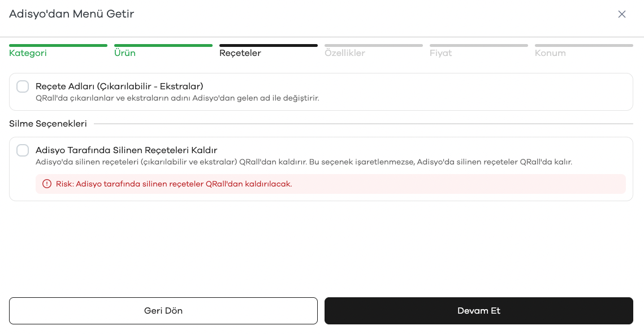Click the green progress bar above Kategori
This screenshot has height=334, width=644.
(58, 46)
